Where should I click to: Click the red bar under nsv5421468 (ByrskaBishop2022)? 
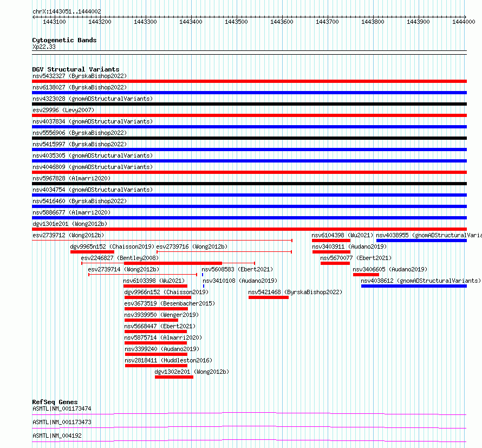(269, 297)
